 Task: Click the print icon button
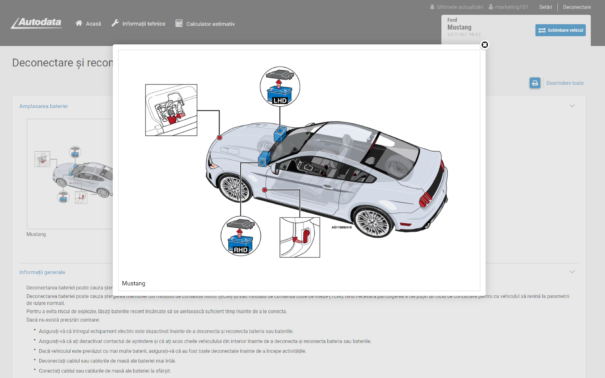pos(535,83)
